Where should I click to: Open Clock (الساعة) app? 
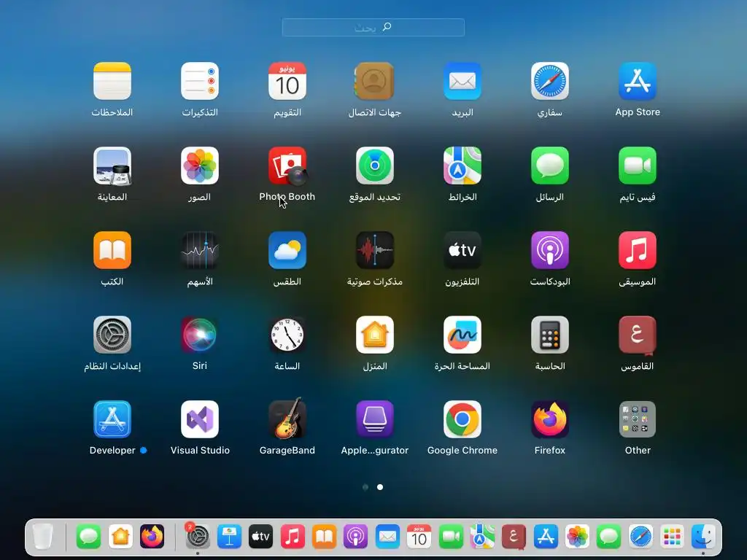click(x=287, y=335)
